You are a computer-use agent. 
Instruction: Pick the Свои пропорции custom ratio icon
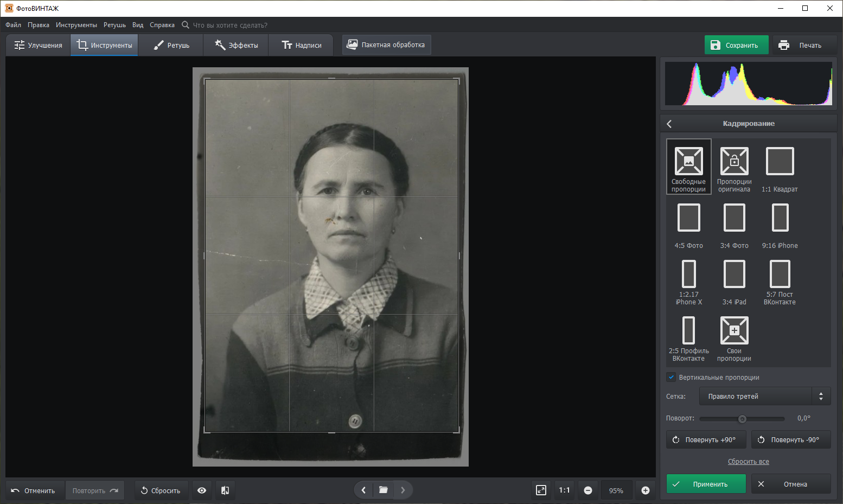point(734,331)
